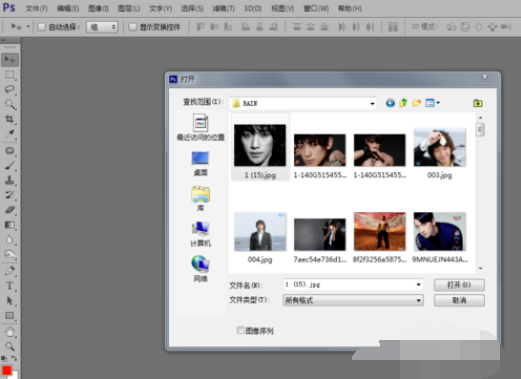Viewport: 521px width, 379px height.
Task: Open Libraries location in the sidebar
Action: pos(200,199)
